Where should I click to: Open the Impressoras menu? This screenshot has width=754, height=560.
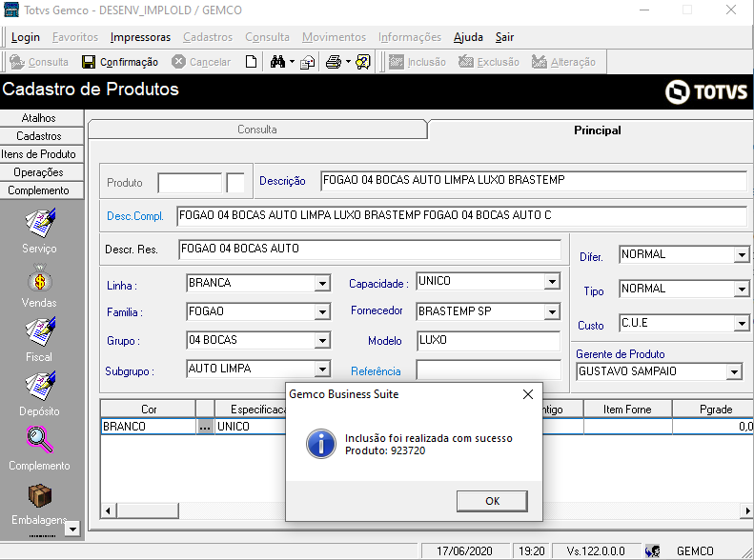(140, 37)
